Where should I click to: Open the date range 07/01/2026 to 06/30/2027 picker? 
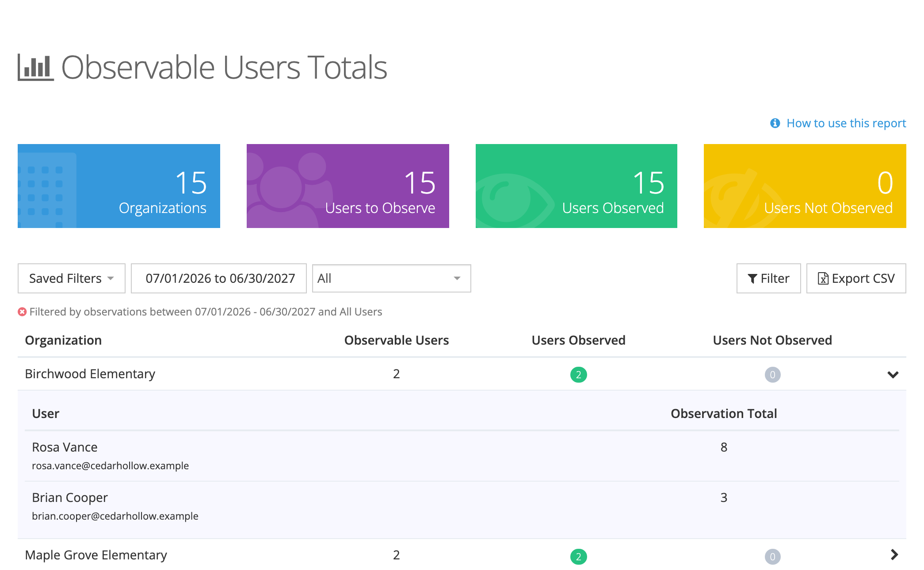[219, 278]
